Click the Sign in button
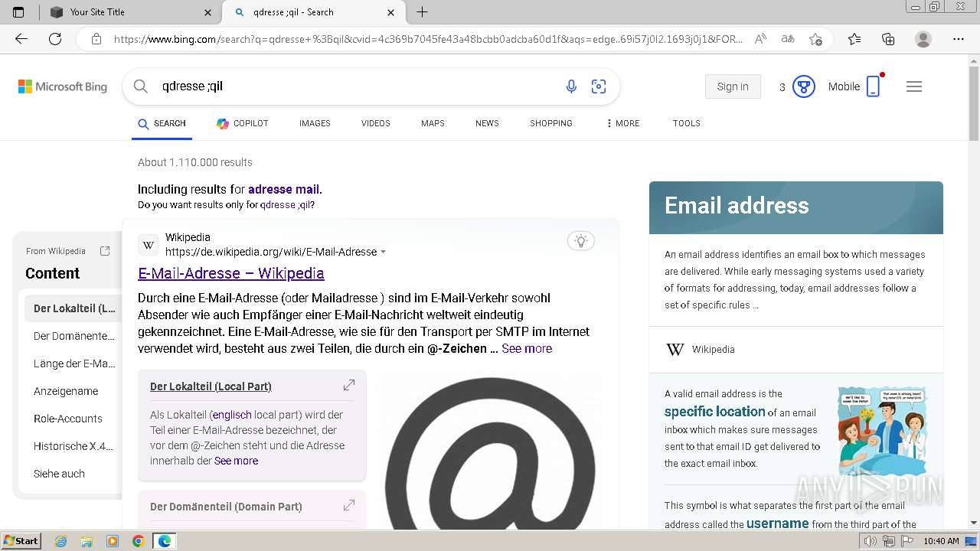 tap(733, 86)
